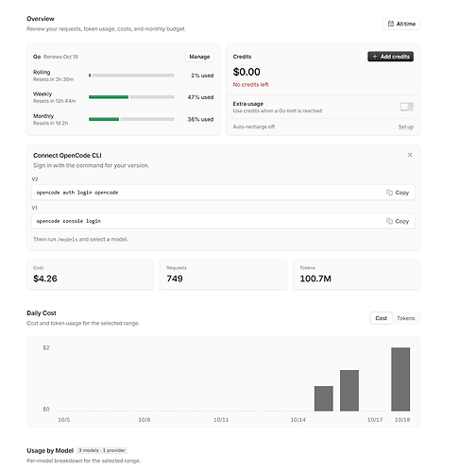
Task: Click the Resets in 12h 44m text
Action: (54, 101)
